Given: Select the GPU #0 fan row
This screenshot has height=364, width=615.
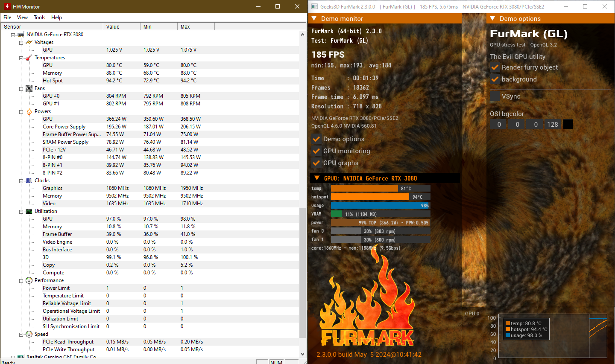Looking at the screenshot, I should tap(149, 96).
